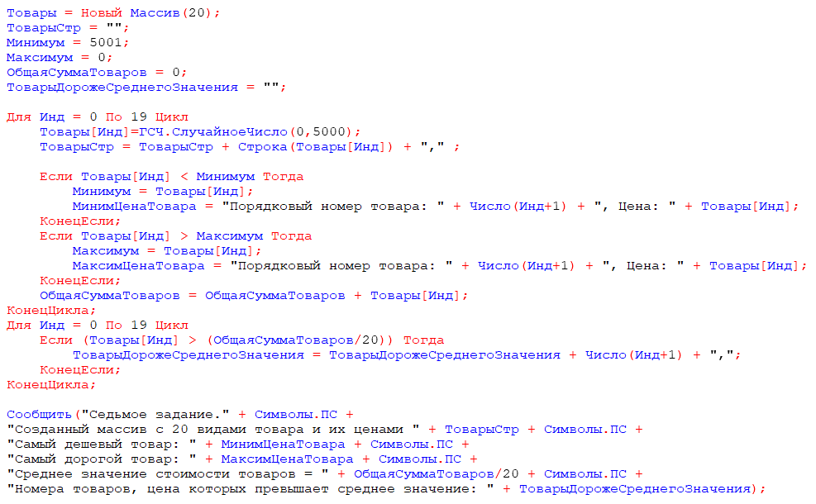Click "ТоварыДорожеСреднегоЗначения);" at the code's end
The image size is (816, 504).
point(642,489)
